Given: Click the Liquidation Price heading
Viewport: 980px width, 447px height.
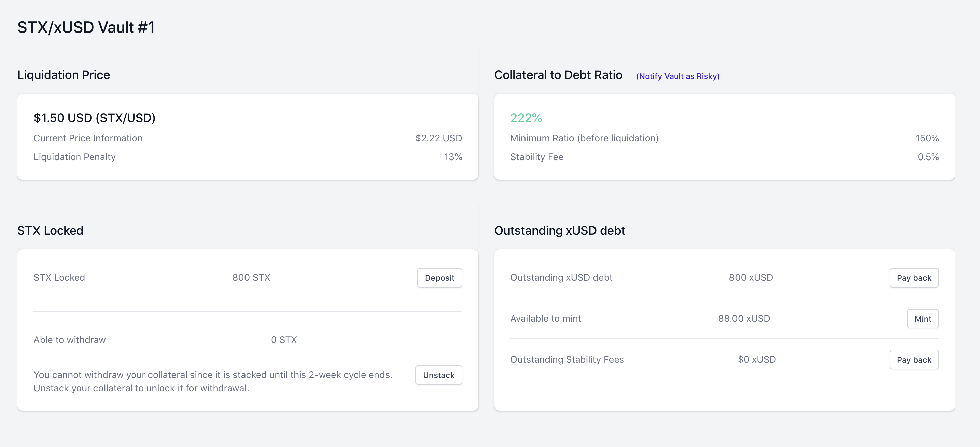Looking at the screenshot, I should pyautogui.click(x=64, y=75).
